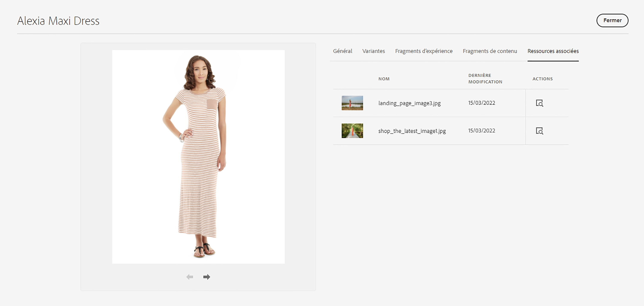Select the Ressources associées tab
The width and height of the screenshot is (644, 306).
tap(553, 51)
